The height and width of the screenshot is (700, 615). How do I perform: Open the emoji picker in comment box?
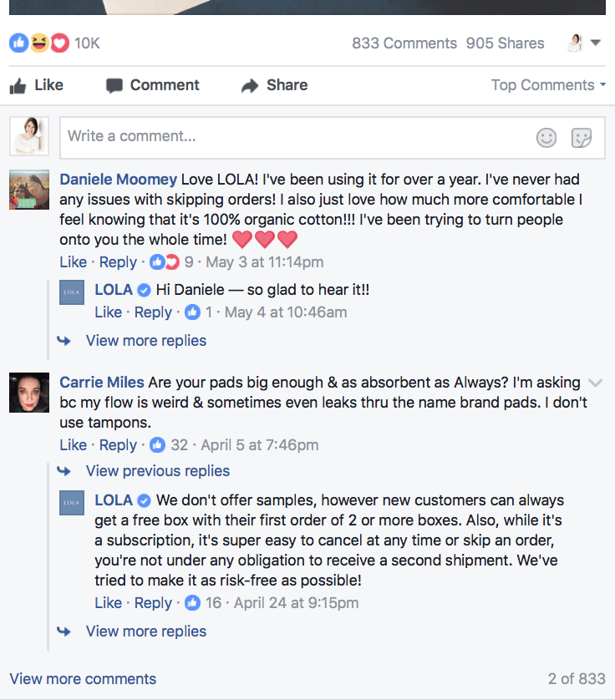[x=546, y=137]
